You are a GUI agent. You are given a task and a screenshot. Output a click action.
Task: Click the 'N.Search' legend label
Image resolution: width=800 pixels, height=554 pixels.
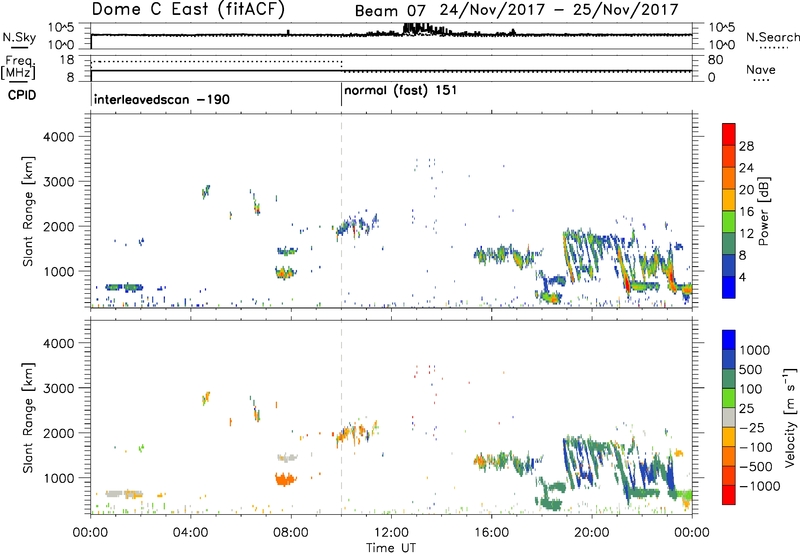(772, 37)
